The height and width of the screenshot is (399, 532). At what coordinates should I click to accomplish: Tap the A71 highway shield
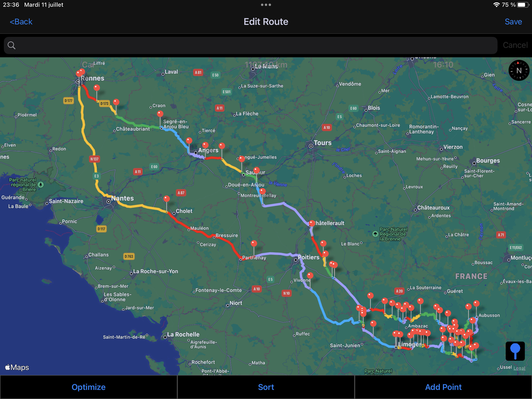(x=501, y=235)
